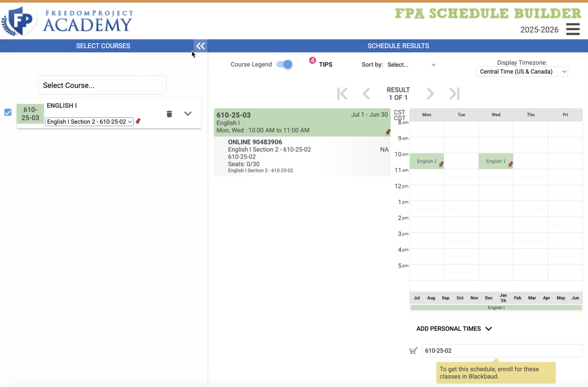Jump to the last schedule result
The width and height of the screenshot is (588, 387).
coord(454,94)
